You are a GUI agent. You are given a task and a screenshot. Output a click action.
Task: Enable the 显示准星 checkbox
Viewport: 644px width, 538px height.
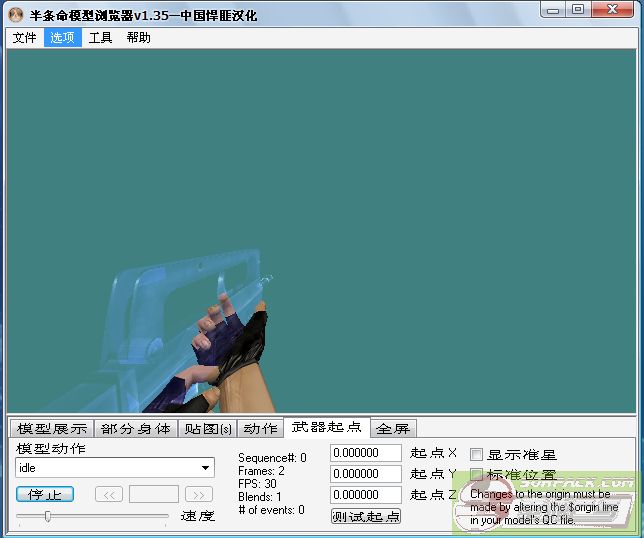[477, 454]
